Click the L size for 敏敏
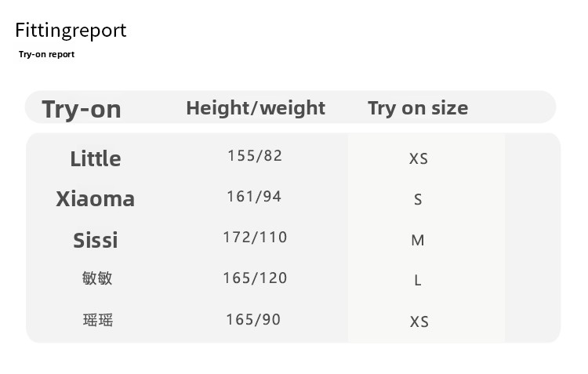This screenshot has height=374, width=588. click(418, 280)
